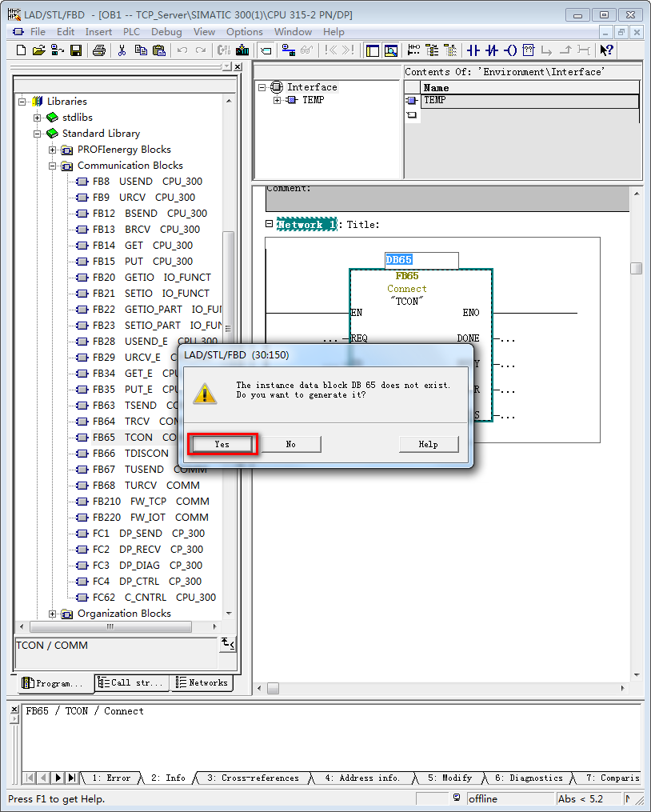651x812 pixels.
Task: Click the Download to PLC toolbar icon
Action: pyautogui.click(x=242, y=50)
